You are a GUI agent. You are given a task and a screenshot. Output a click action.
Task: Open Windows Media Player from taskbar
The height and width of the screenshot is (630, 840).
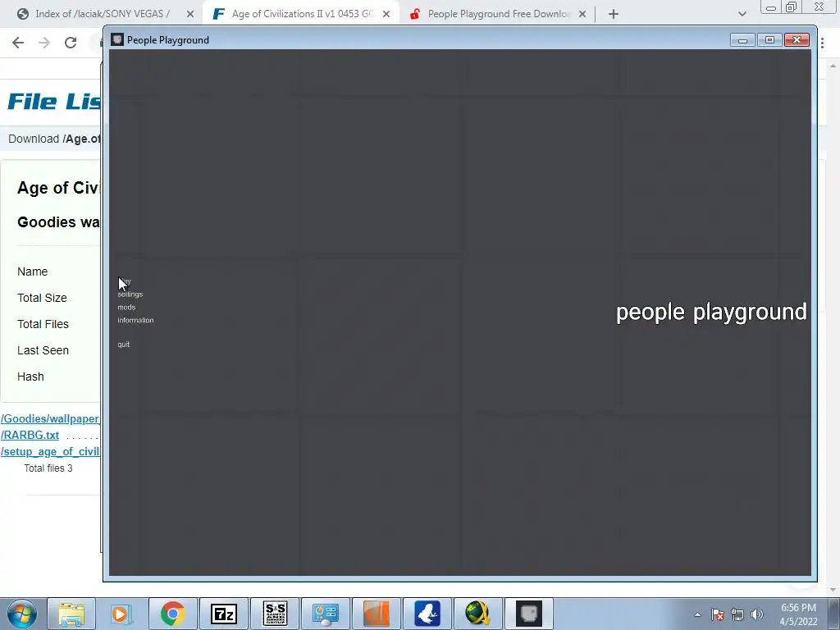(x=121, y=614)
